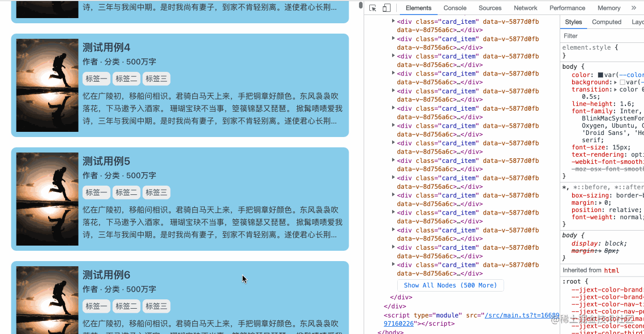Open the Memory panel
Viewport: 644px width, 334px height.
(x=609, y=8)
